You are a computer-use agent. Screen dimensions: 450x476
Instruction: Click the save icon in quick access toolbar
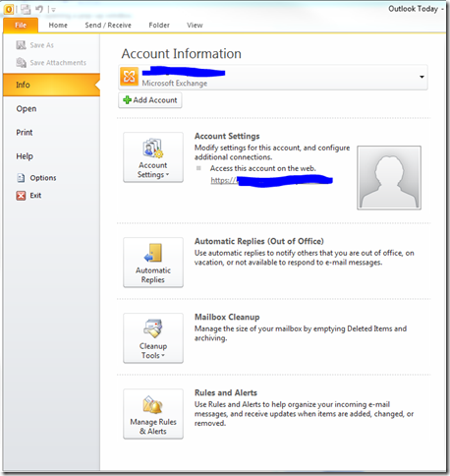click(x=26, y=9)
